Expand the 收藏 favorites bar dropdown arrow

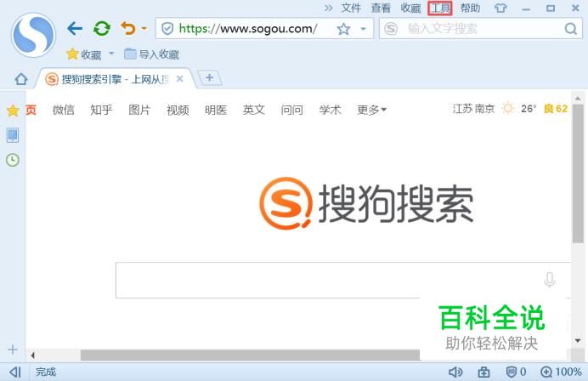click(111, 54)
